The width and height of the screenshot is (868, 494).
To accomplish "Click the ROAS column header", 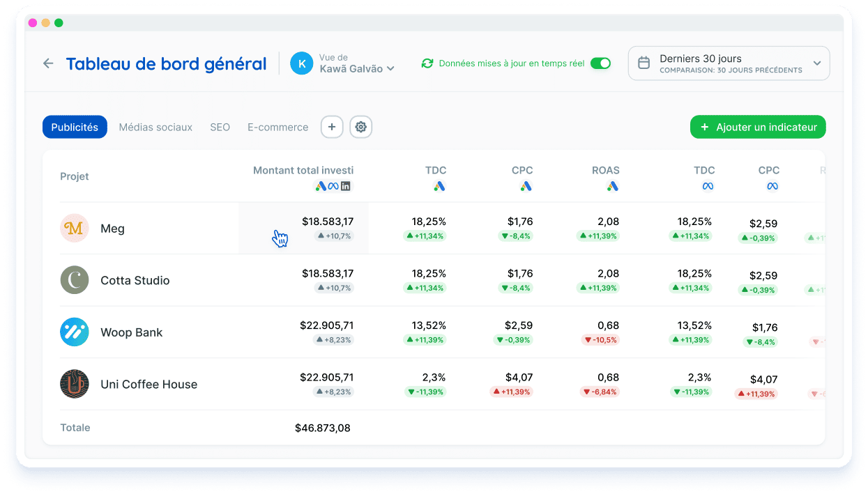I will click(x=606, y=170).
